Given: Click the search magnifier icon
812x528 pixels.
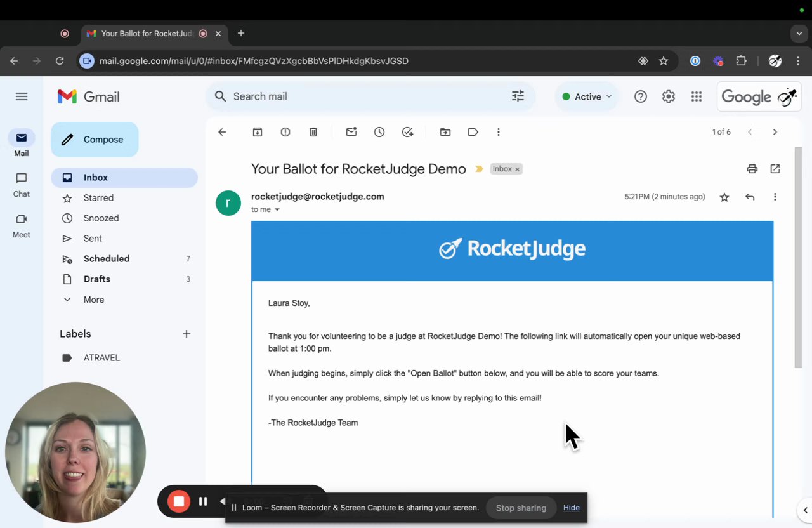Looking at the screenshot, I should pyautogui.click(x=220, y=96).
